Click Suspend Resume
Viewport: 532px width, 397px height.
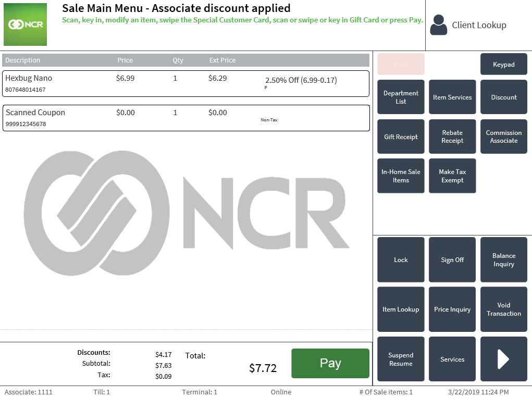pyautogui.click(x=401, y=359)
